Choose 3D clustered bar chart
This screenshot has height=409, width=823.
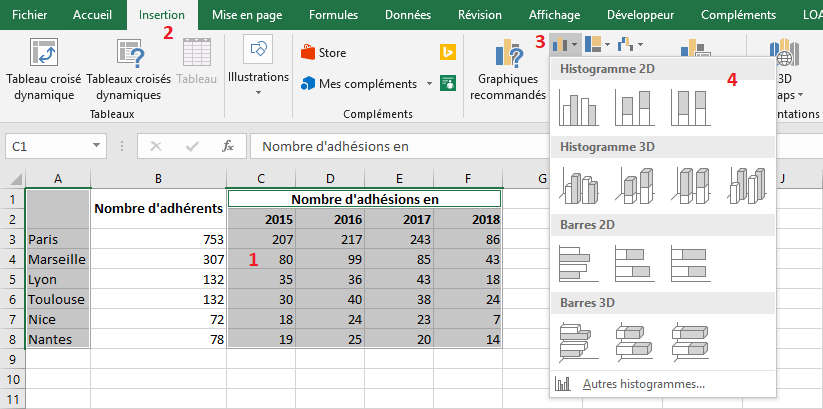coord(578,342)
